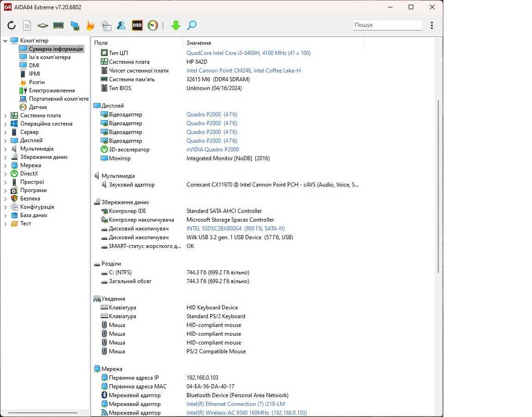Select Портативний комп'ютер laptop item
This screenshot has width=532, height=417.
tap(59, 99)
